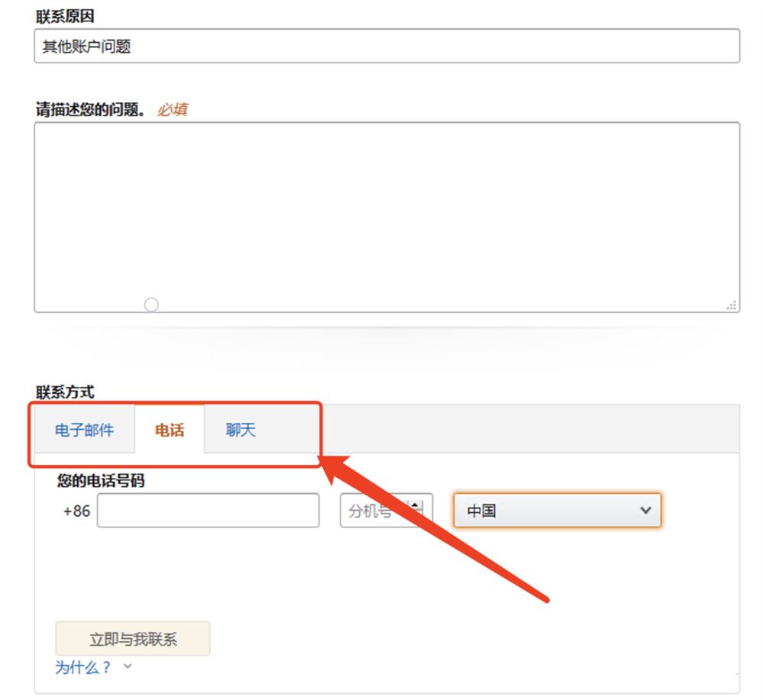Click the textarea resize grip corner
763x700 pixels.
tap(732, 305)
